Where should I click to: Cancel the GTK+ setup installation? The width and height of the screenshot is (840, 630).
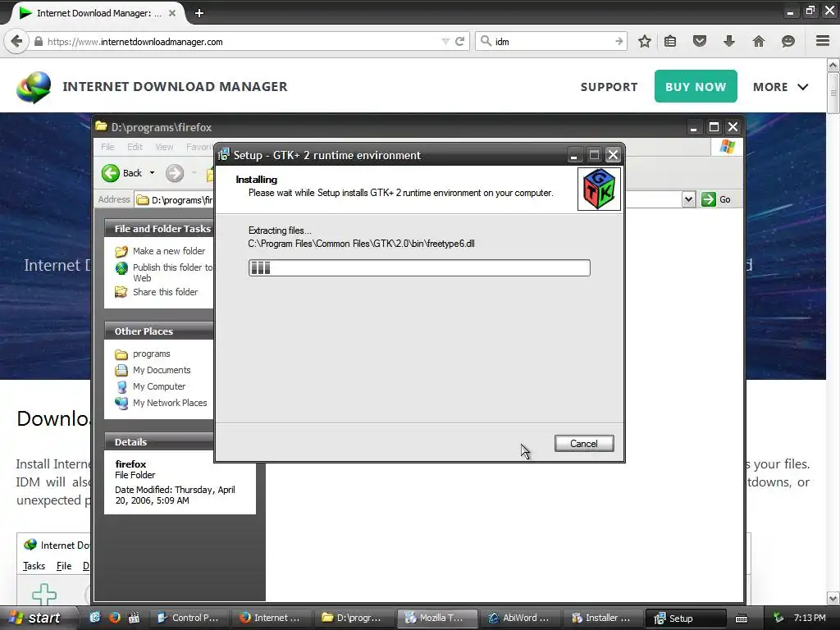(x=584, y=444)
